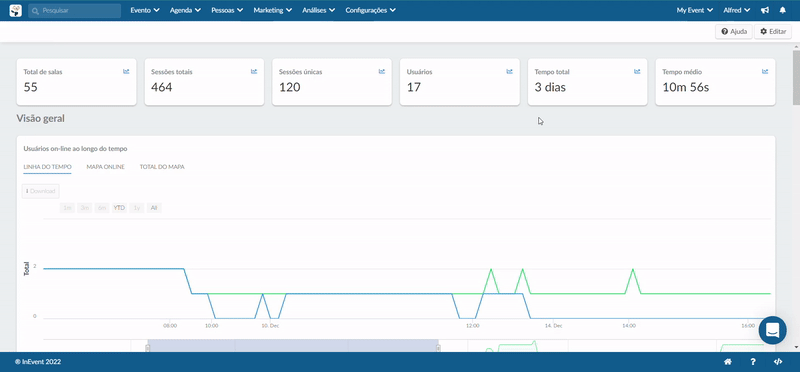Select the Linha do Tempo tab
Viewport: 800px width, 372px height.
47,167
